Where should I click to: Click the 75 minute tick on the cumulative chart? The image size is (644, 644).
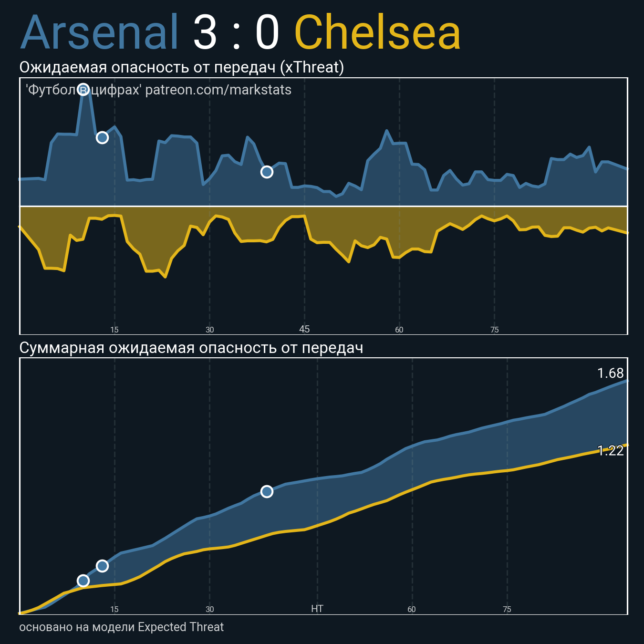[507, 609]
